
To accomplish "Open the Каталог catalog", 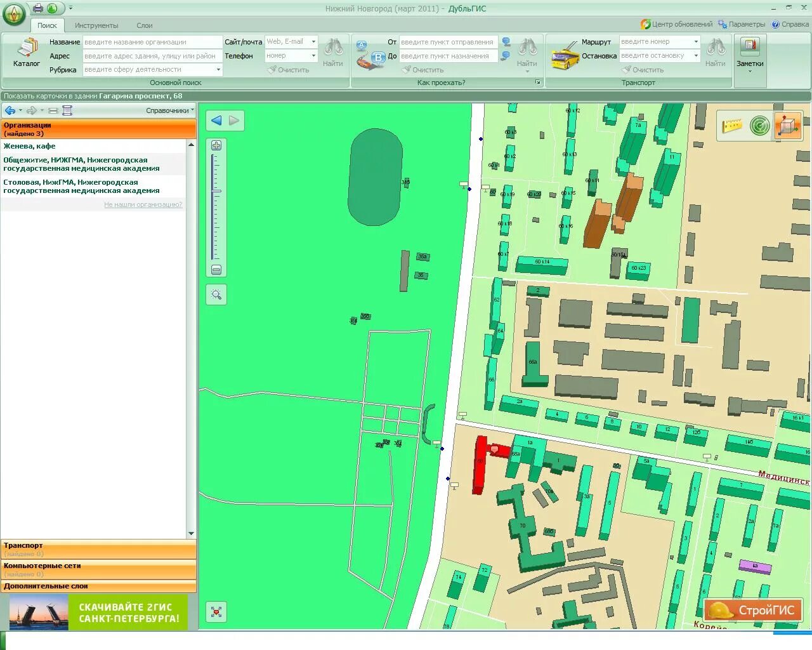I will (x=27, y=52).
